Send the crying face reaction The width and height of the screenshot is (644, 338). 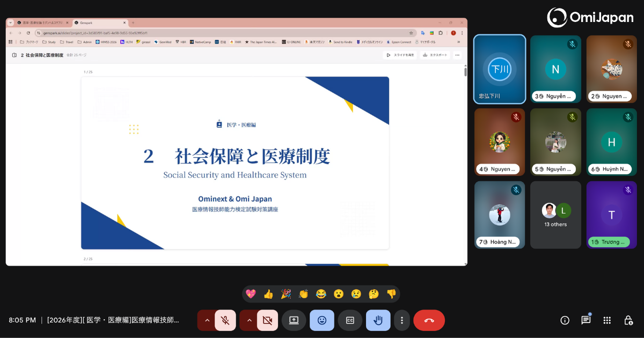pos(356,294)
